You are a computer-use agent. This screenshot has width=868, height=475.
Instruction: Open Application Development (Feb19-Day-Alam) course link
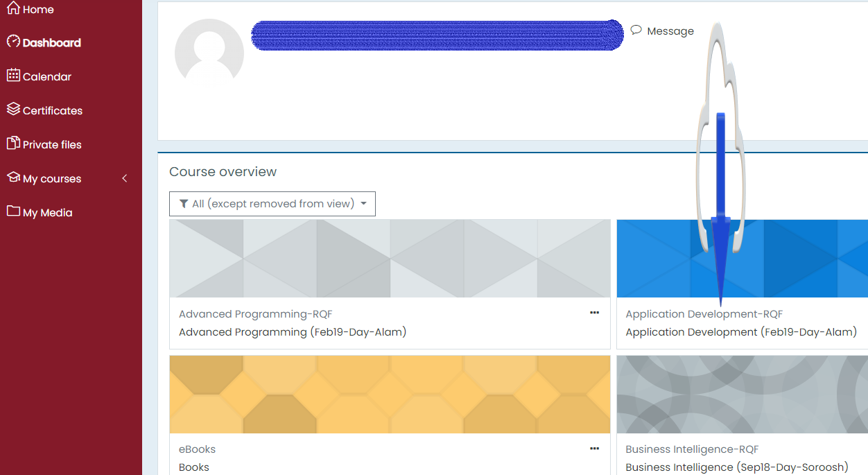[x=740, y=332]
